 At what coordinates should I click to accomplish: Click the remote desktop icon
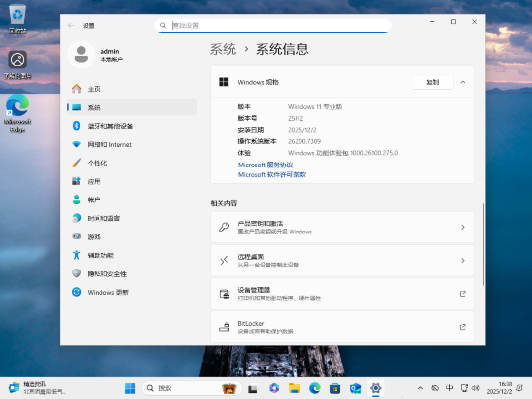224,260
